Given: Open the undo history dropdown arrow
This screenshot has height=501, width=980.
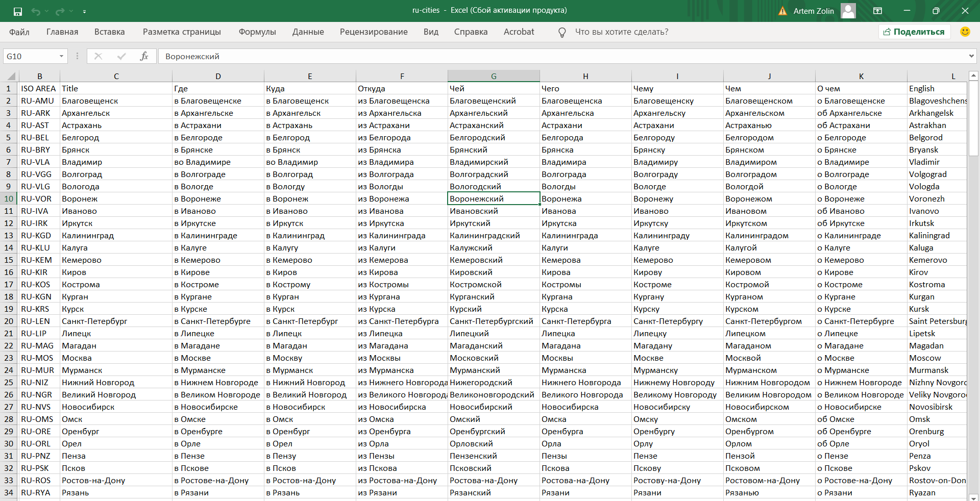Looking at the screenshot, I should point(46,11).
